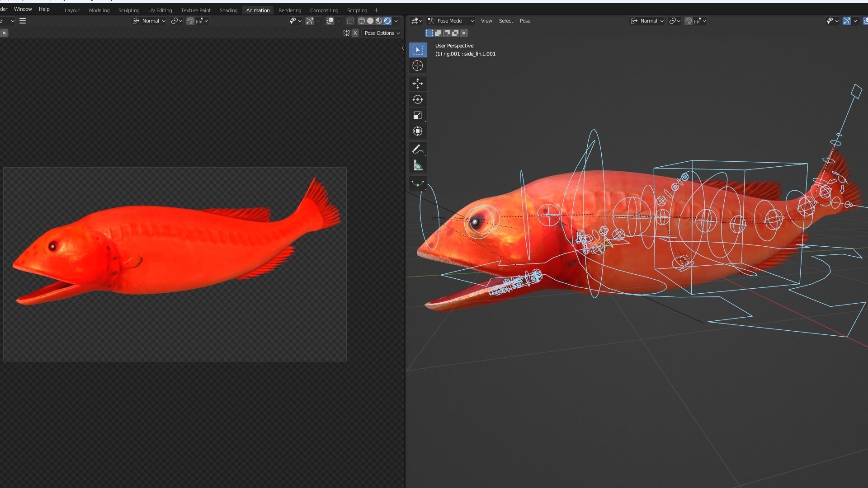Choose Extend selection mode icon
Image resolution: width=868 pixels, height=488 pixels.
[438, 33]
